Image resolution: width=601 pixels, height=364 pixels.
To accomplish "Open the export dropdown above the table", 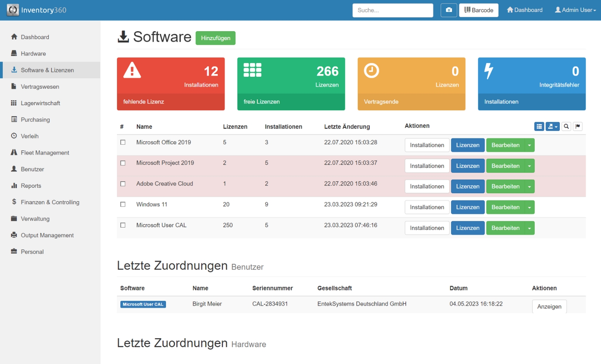I will click(x=552, y=126).
